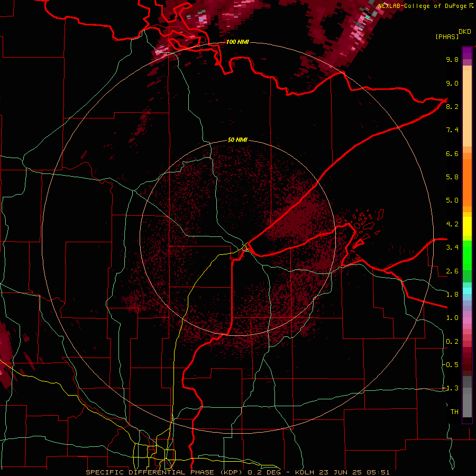
Task: Click the KDLH station identifier in the caption
Action: (x=305, y=472)
